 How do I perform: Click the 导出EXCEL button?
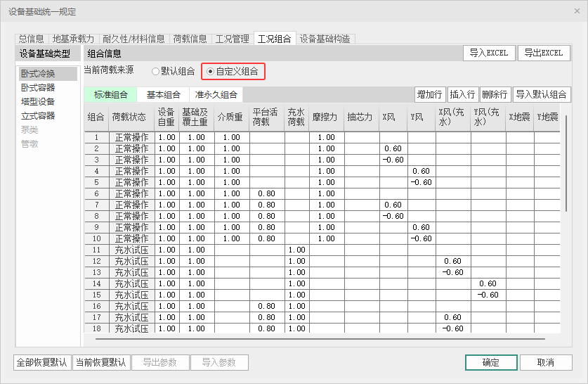[544, 53]
